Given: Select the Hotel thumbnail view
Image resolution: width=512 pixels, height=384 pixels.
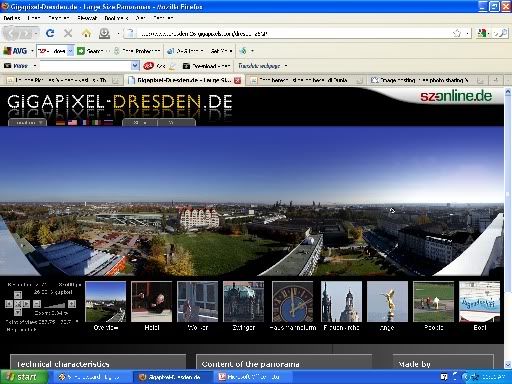Looking at the screenshot, I should point(152,301).
